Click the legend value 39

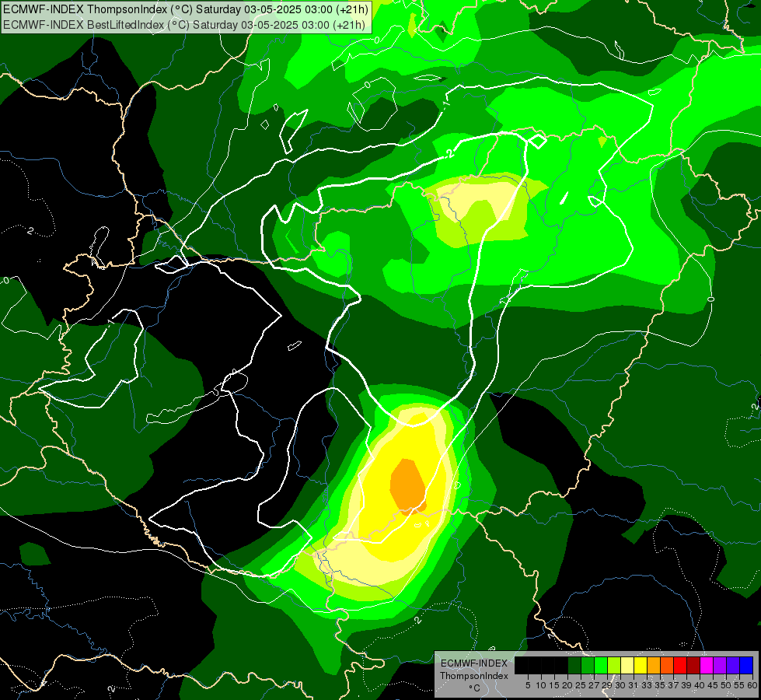(686, 685)
